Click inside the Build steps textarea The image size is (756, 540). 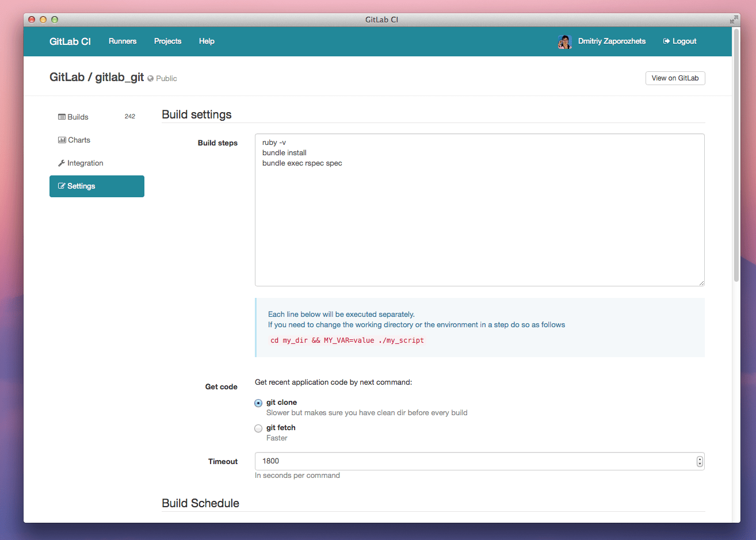point(480,210)
